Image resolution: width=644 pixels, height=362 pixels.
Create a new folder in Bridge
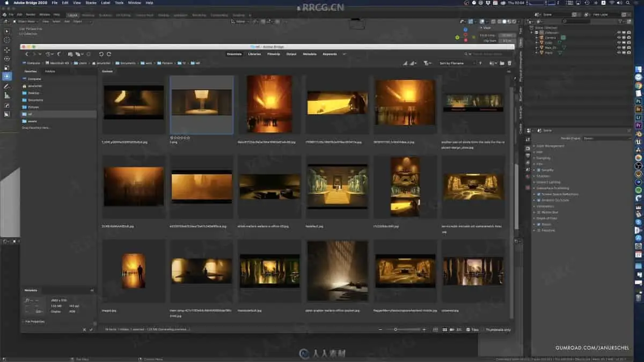click(x=501, y=63)
